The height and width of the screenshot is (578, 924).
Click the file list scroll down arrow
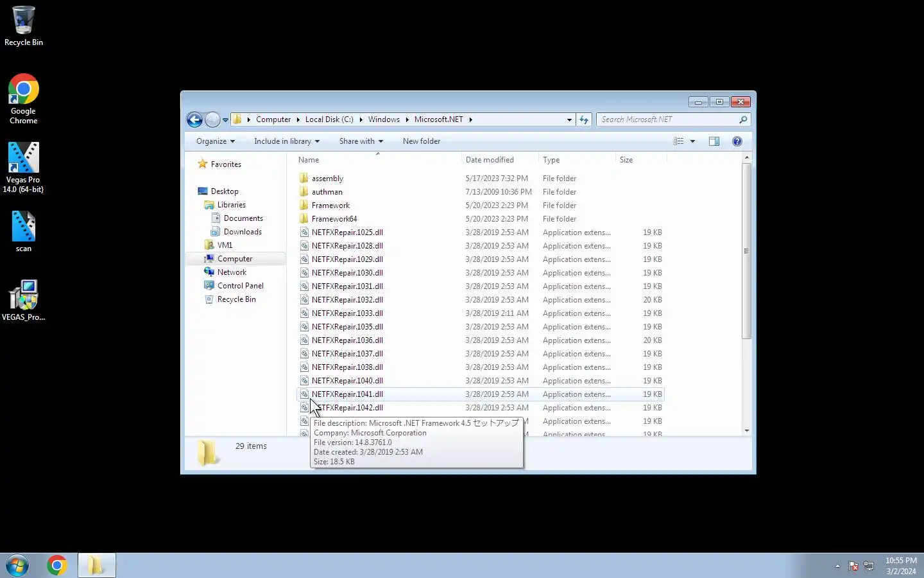(746, 430)
